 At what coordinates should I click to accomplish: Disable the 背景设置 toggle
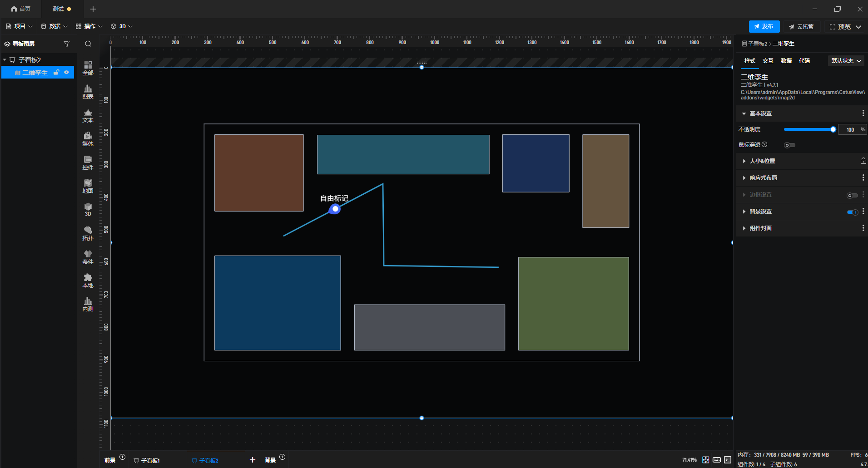click(852, 212)
